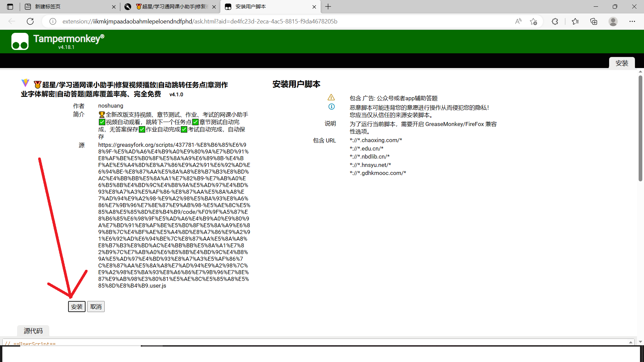This screenshot has width=644, height=362.
Task: Open the Favorites list icon
Action: click(x=575, y=21)
